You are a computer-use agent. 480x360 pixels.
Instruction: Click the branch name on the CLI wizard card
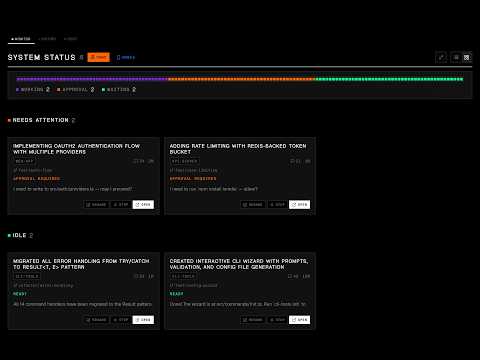coord(194,286)
